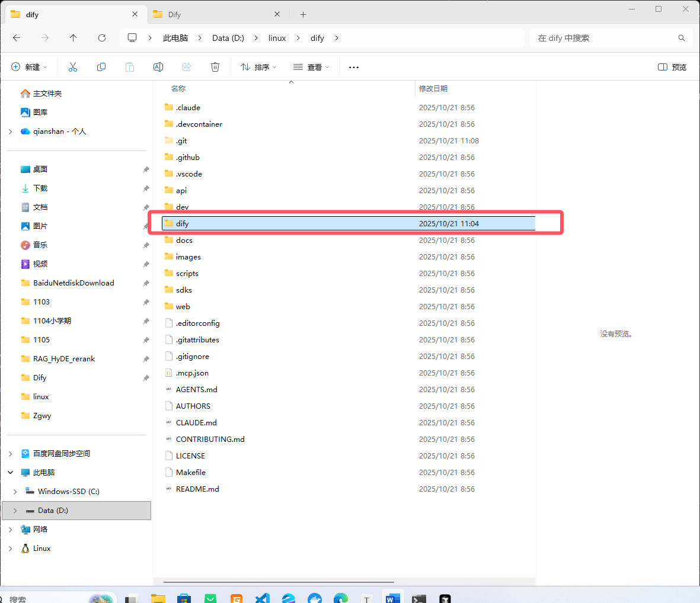Click the New (新建) button
This screenshot has width=700, height=603.
pyautogui.click(x=29, y=67)
